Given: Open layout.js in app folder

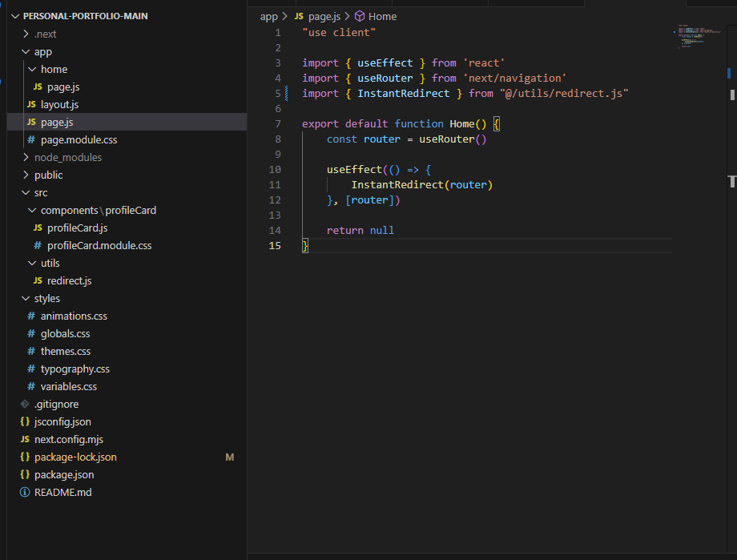Looking at the screenshot, I should (x=59, y=104).
